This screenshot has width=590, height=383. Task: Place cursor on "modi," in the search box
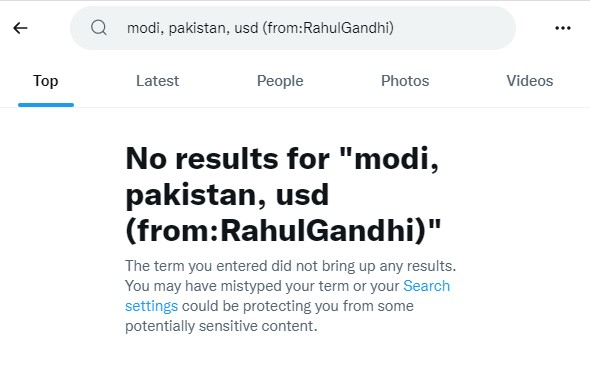[145, 28]
